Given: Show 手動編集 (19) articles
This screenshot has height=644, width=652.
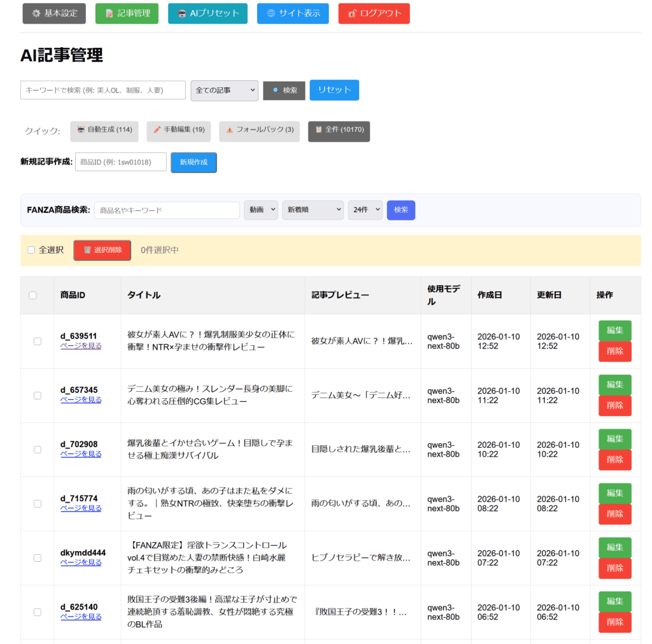Looking at the screenshot, I should click(178, 130).
